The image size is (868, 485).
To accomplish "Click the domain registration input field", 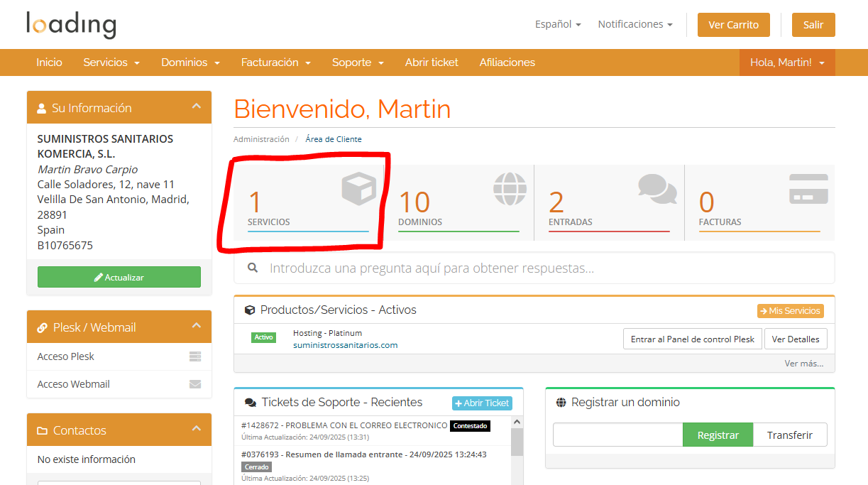I will [x=617, y=435].
